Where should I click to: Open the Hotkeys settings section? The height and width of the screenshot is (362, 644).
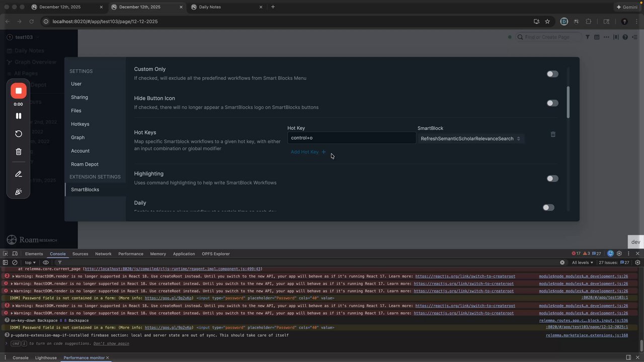coord(80,124)
